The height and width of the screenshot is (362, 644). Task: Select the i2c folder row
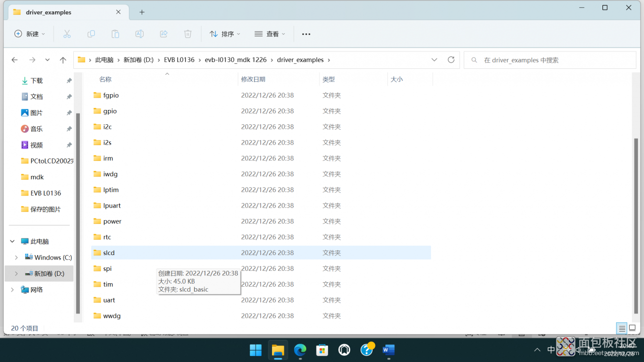pyautogui.click(x=261, y=127)
